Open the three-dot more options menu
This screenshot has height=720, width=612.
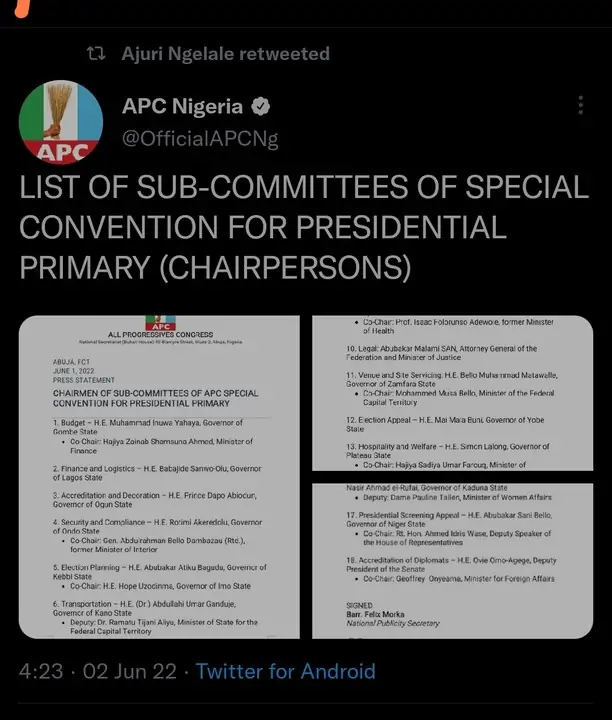click(x=581, y=106)
